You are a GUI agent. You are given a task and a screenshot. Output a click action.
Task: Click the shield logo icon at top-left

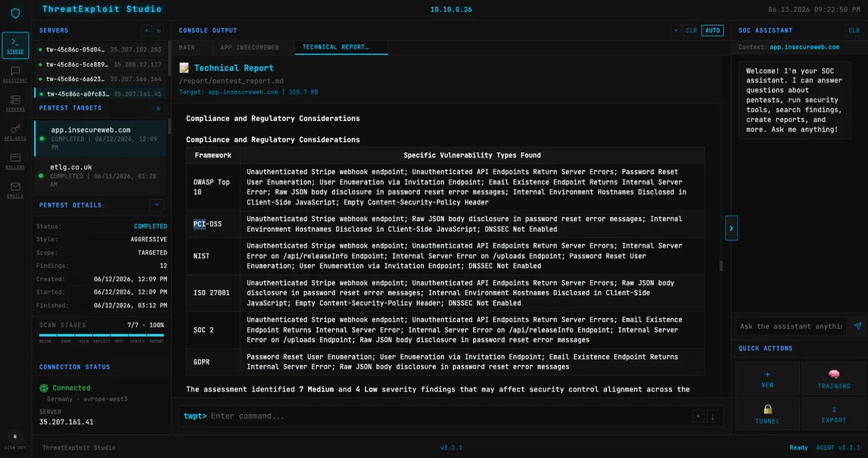[15, 14]
